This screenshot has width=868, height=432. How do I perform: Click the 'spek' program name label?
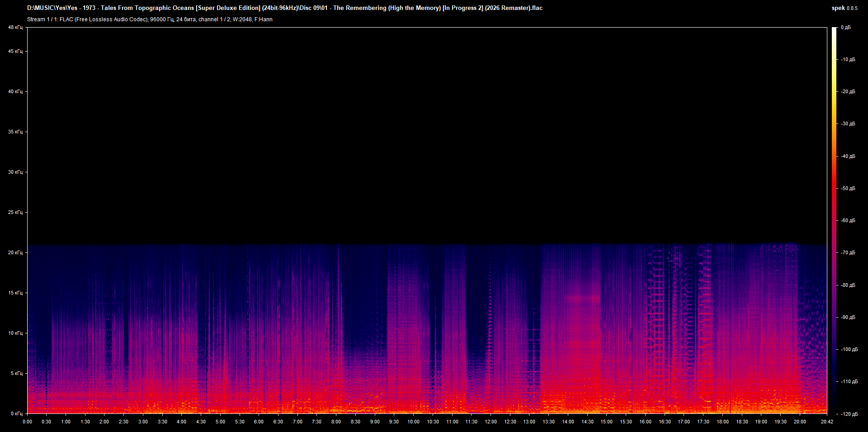(x=838, y=8)
